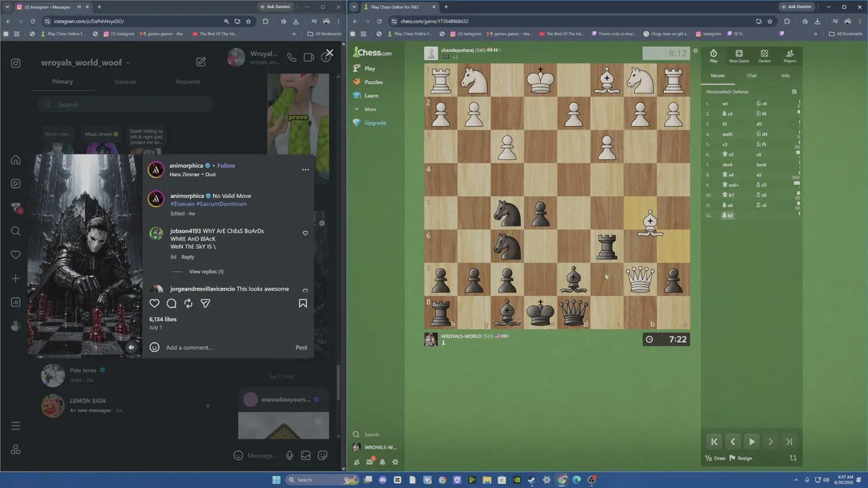
Task: Expand wroyals_world_woof account switcher
Action: click(x=85, y=62)
